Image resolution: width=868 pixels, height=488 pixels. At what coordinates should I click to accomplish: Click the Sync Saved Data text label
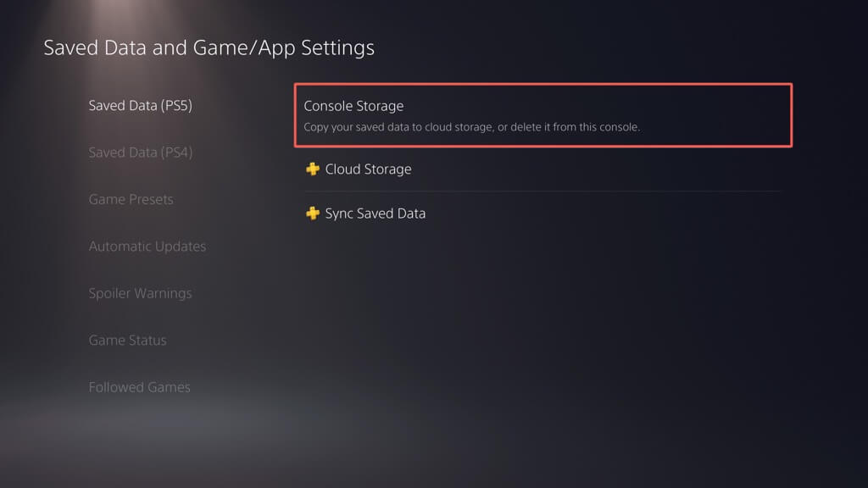coord(375,213)
